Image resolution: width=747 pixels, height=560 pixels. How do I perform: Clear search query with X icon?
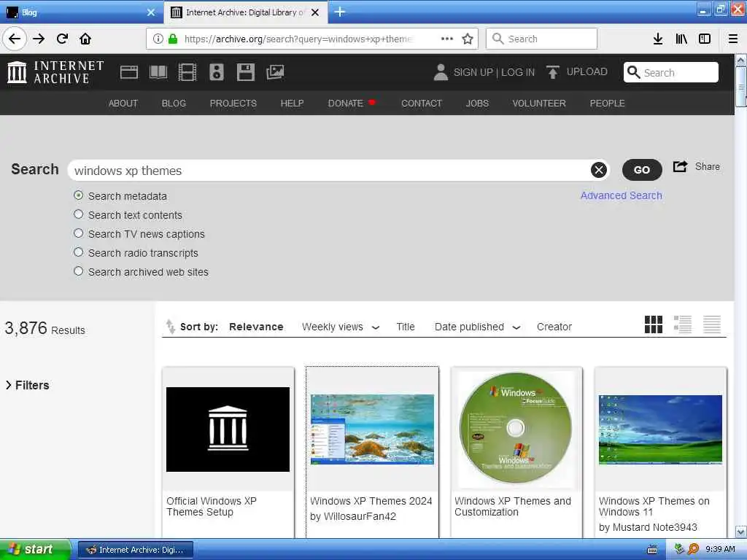tap(599, 170)
